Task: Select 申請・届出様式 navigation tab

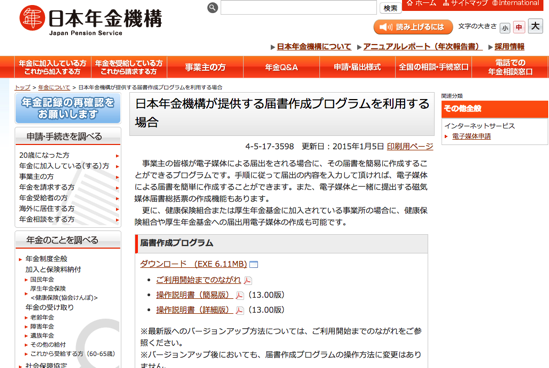Action: coord(357,67)
